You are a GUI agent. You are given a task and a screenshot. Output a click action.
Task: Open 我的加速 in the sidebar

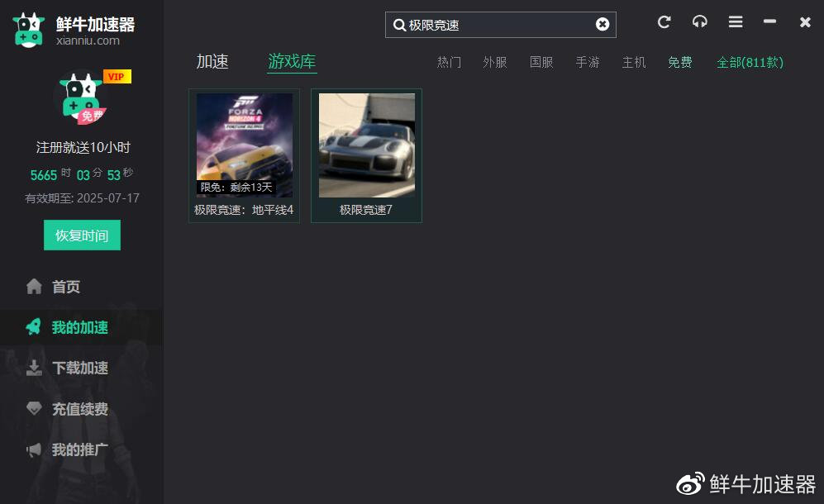tap(82, 327)
